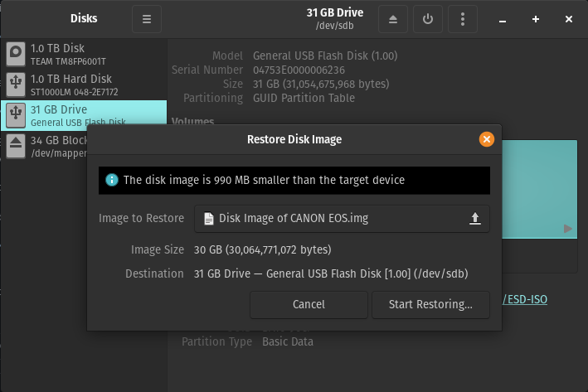Viewport: 588px width, 392px height.
Task: Open the Disks application hamburger menu
Action: 147,19
